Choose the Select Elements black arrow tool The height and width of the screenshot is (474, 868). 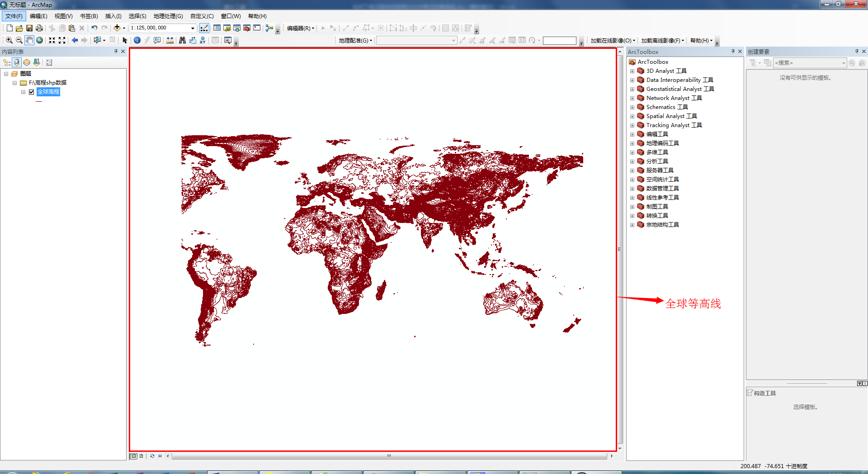pos(125,40)
